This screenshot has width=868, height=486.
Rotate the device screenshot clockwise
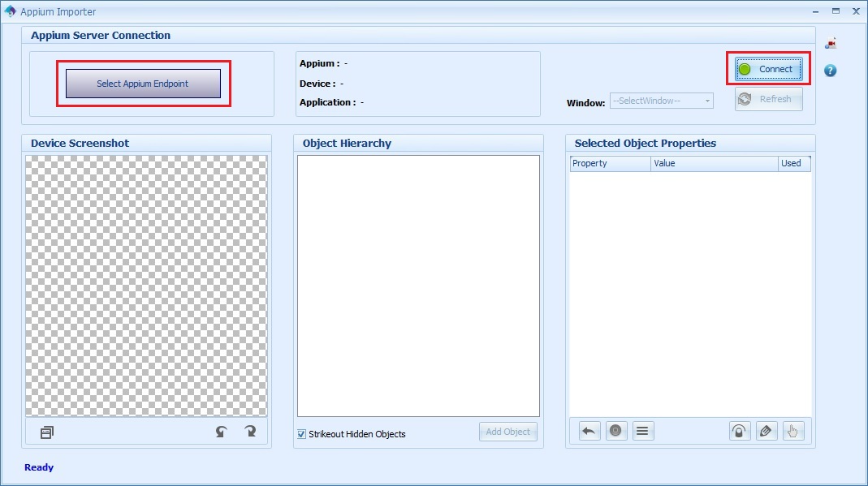pos(250,432)
